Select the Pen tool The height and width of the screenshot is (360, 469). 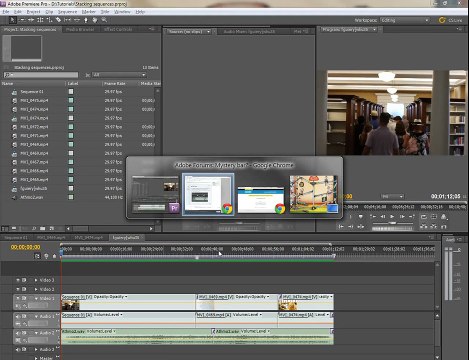86,20
